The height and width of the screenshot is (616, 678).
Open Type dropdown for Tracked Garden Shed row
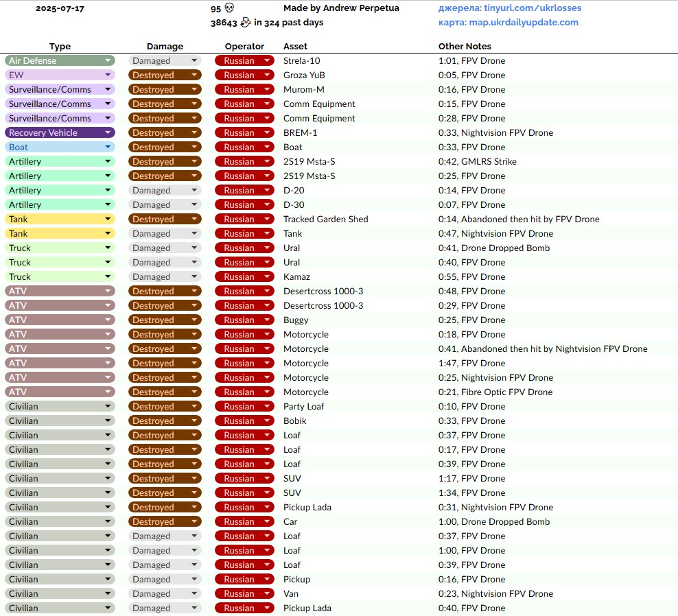tap(60, 219)
